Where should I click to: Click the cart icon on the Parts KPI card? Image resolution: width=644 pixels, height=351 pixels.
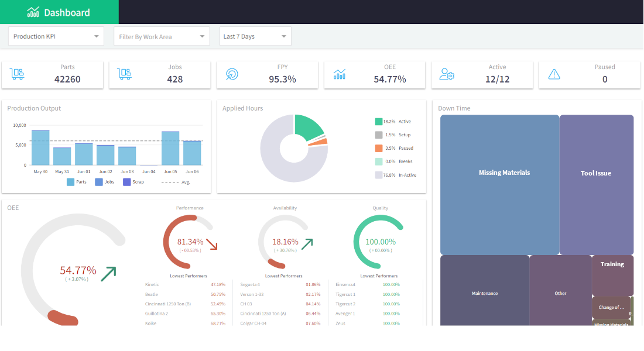tap(18, 74)
